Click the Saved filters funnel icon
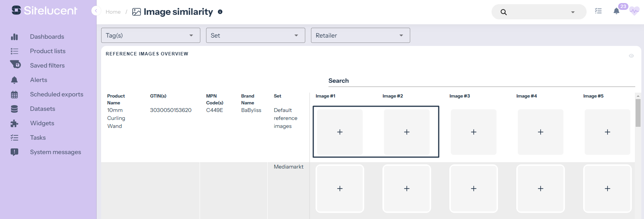 click(x=15, y=65)
